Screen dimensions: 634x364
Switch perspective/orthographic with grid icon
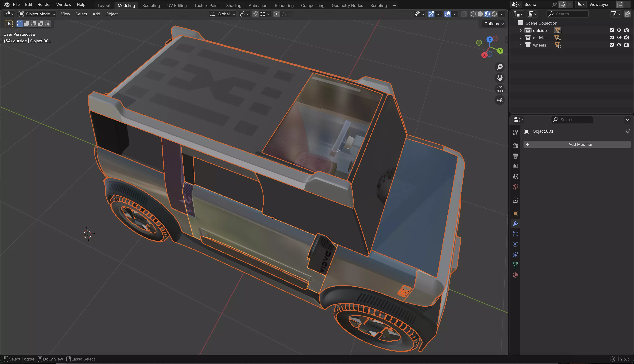pyautogui.click(x=500, y=100)
